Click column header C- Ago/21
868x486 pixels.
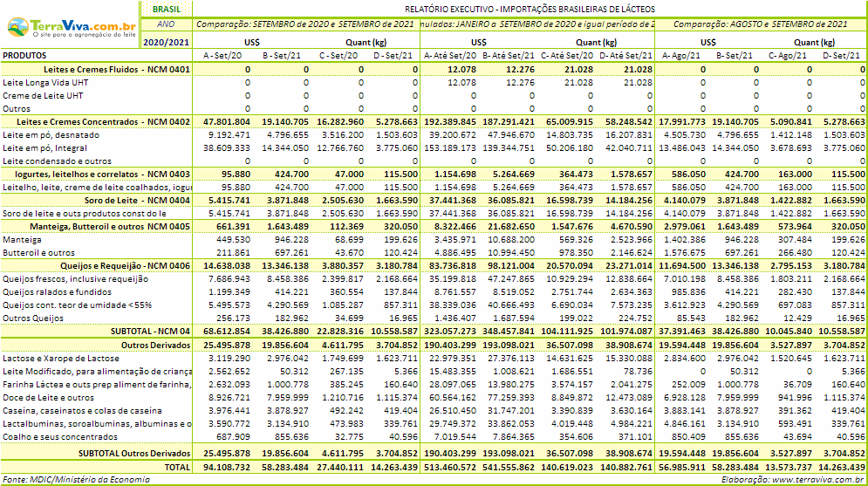tap(789, 55)
